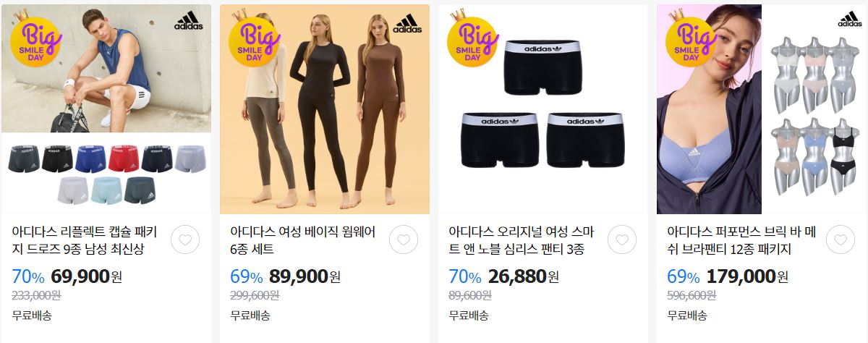Click adidas logo on women's warmwear image
Screen dimensions: 868x343
point(407,23)
